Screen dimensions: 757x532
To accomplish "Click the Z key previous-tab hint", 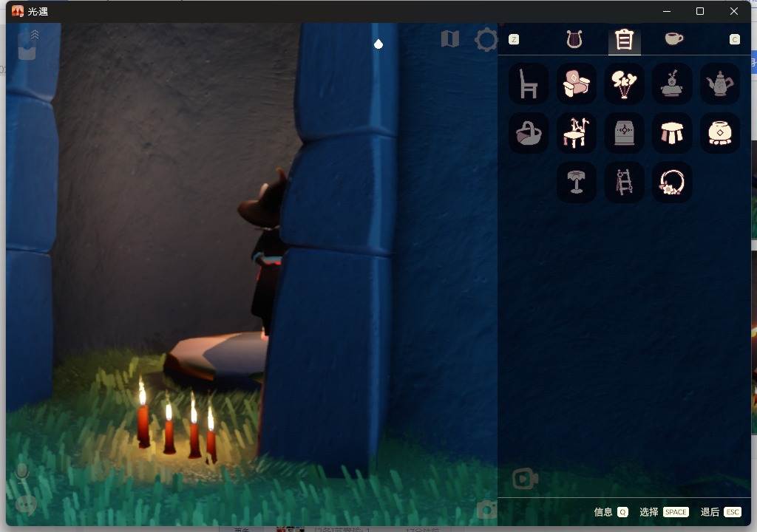I will tap(514, 40).
